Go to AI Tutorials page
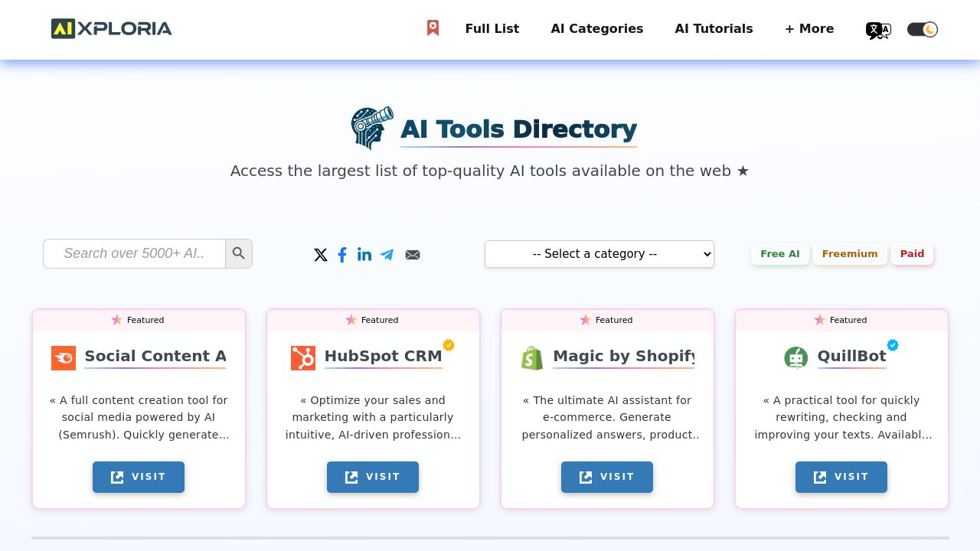This screenshot has width=980, height=551. pyautogui.click(x=714, y=29)
